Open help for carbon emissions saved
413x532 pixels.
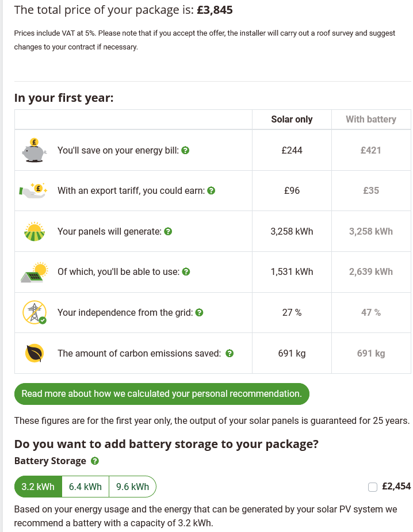pyautogui.click(x=230, y=354)
